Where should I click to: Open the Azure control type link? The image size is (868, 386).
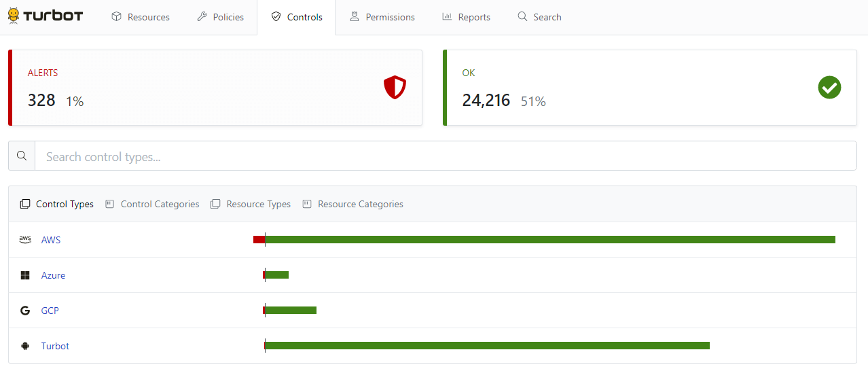click(x=53, y=275)
